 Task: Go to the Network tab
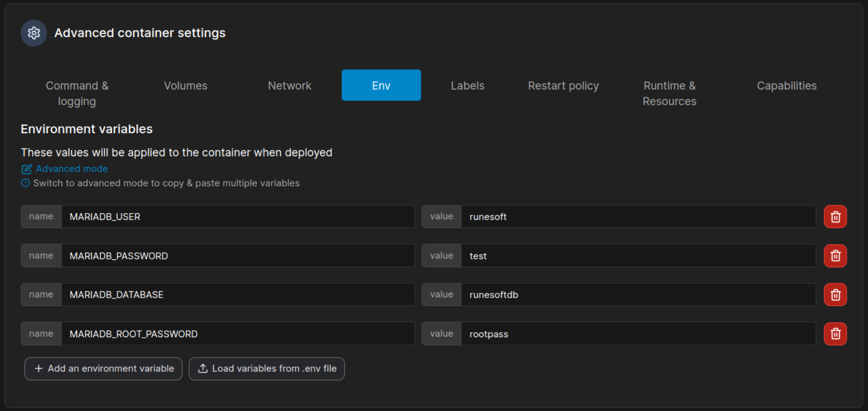click(289, 86)
